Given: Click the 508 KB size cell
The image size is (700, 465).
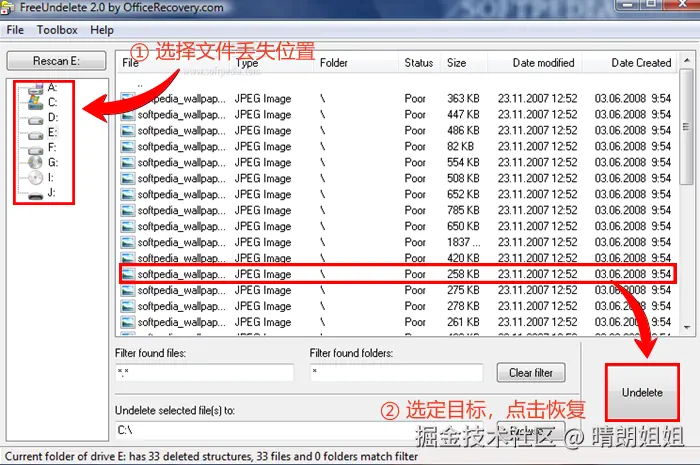Looking at the screenshot, I should (x=463, y=179).
